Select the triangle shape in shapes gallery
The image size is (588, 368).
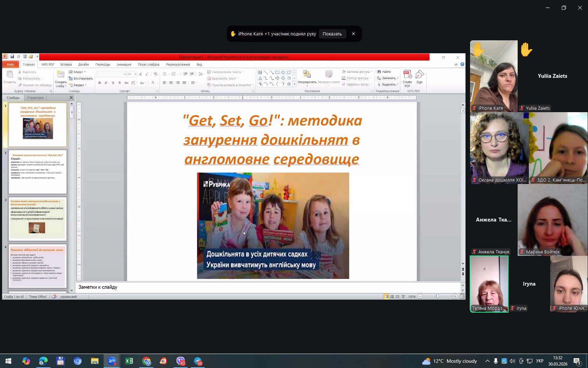[x=260, y=78]
